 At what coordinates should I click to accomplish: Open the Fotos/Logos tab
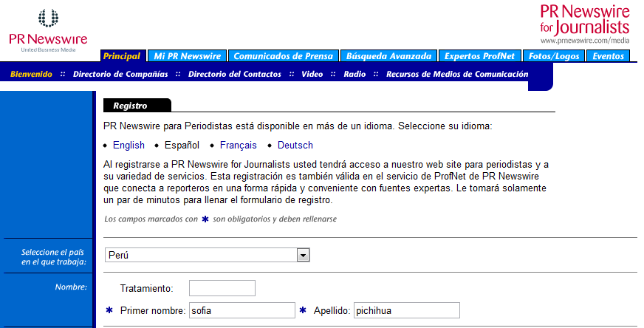pos(555,56)
